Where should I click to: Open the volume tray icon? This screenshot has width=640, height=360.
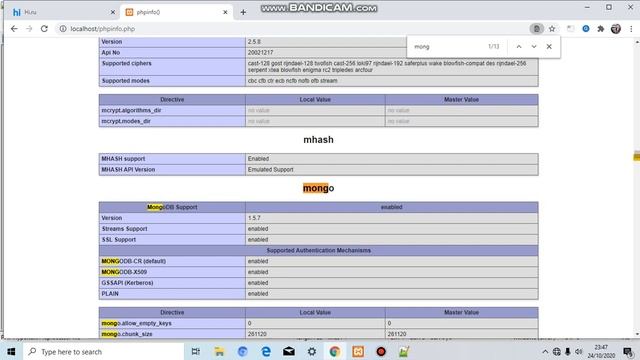[579, 351]
